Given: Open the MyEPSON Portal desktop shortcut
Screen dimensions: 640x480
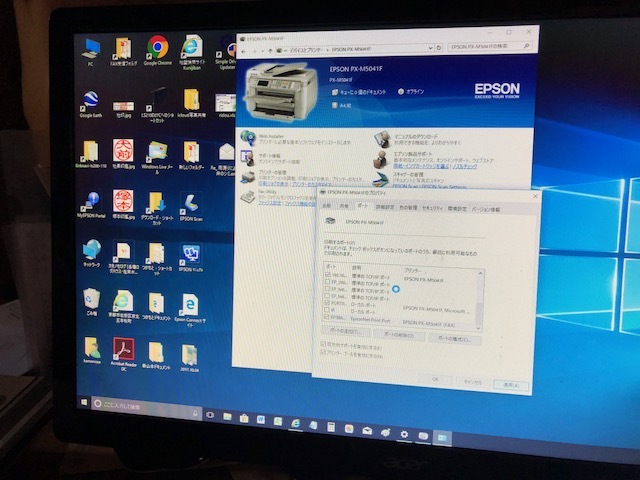Looking at the screenshot, I should pyautogui.click(x=91, y=205).
